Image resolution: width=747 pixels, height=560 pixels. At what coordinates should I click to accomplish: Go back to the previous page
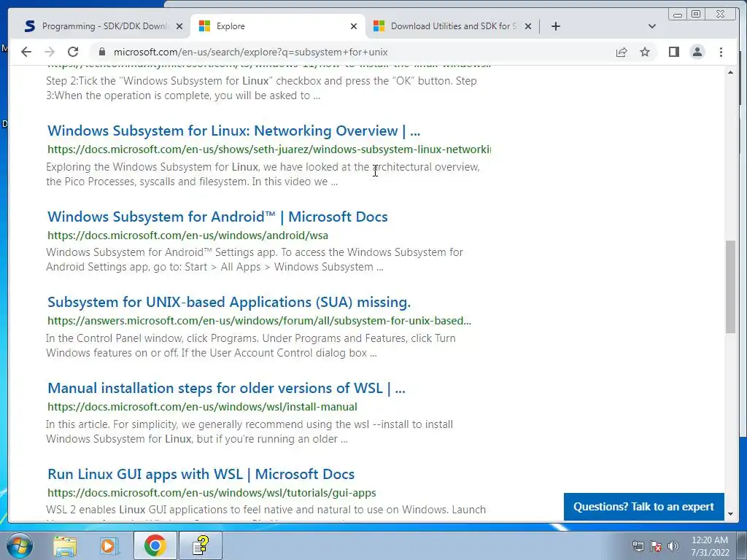coord(26,52)
